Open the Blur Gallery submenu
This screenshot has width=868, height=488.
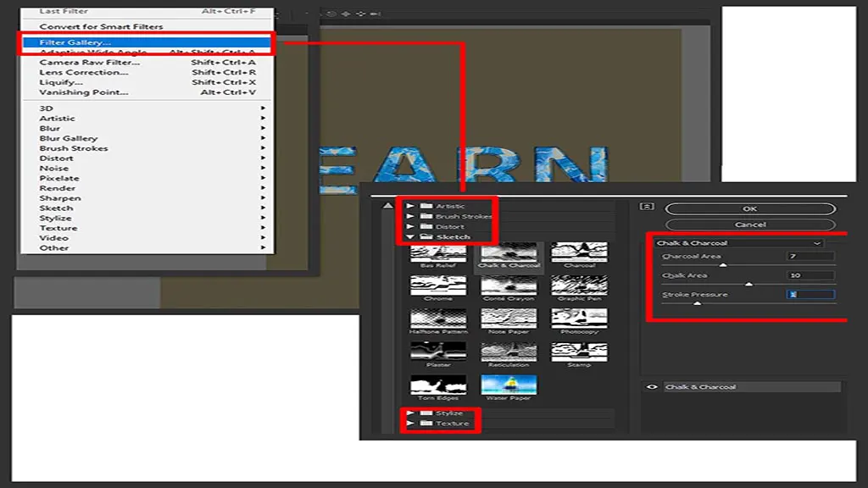147,138
